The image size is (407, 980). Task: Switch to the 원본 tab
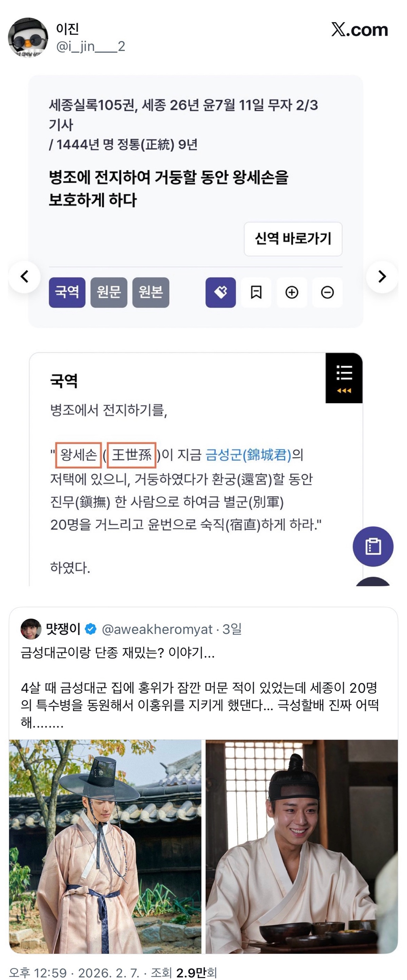[x=151, y=292]
